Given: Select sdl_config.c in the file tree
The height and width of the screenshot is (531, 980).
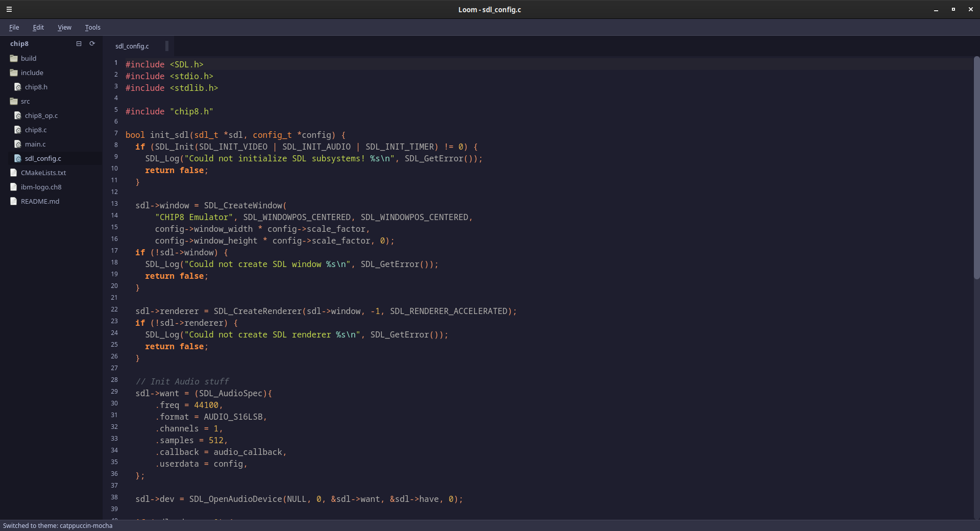Looking at the screenshot, I should [x=43, y=158].
